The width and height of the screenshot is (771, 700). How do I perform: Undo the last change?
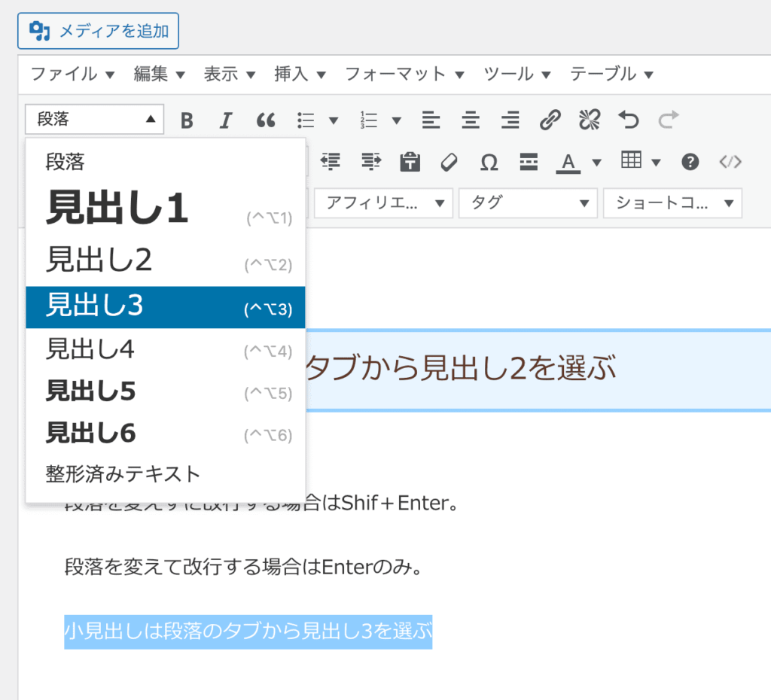629,120
